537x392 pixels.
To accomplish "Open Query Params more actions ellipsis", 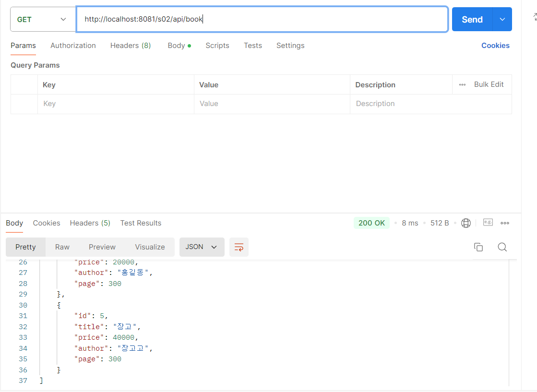I will 462,84.
